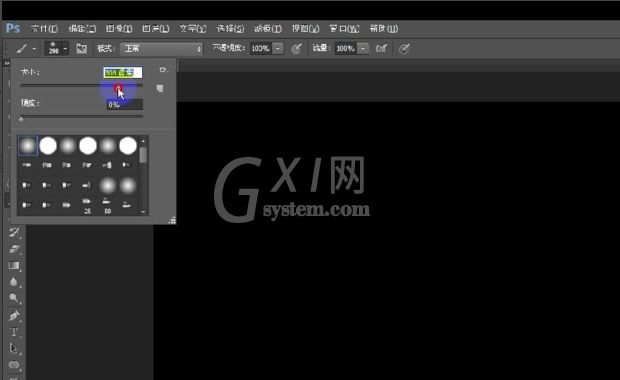620x380 pixels.
Task: Open the 模式 blending mode dropdown
Action: click(161, 49)
